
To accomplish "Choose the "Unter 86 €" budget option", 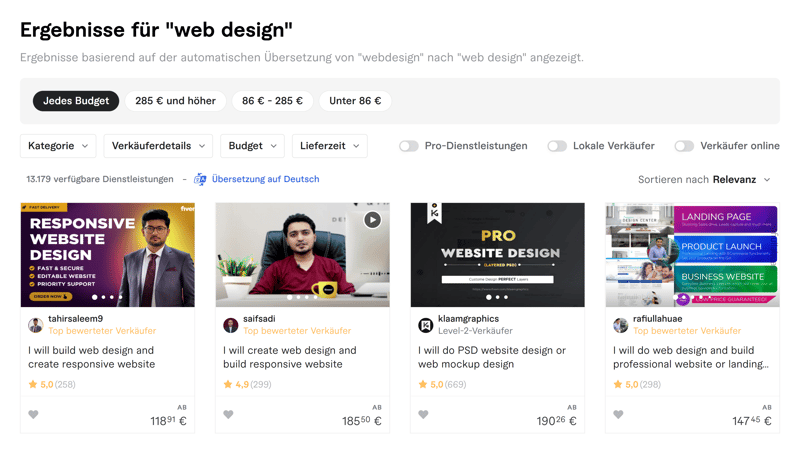I will pos(355,101).
